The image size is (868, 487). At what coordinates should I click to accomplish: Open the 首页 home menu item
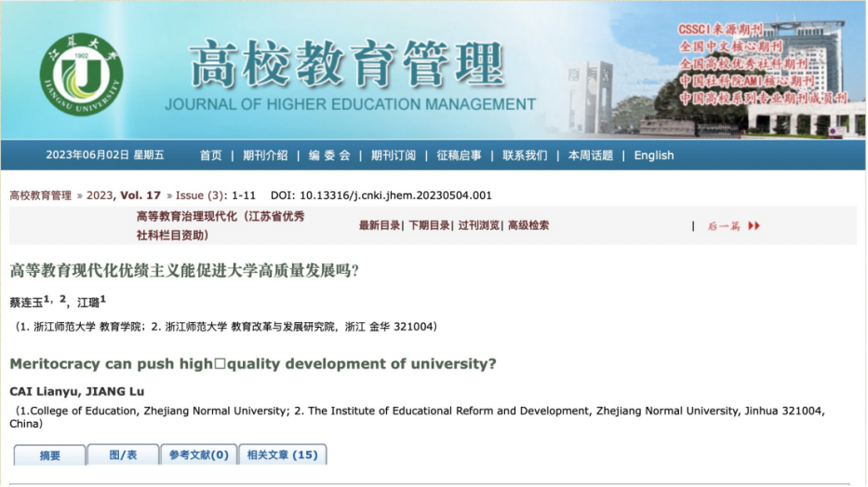click(x=211, y=156)
